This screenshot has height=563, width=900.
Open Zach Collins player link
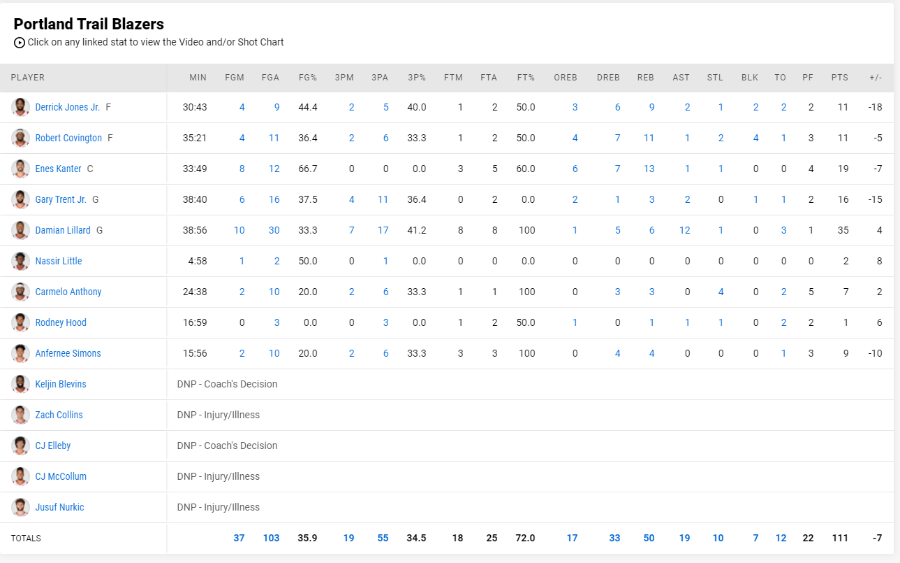pos(59,415)
